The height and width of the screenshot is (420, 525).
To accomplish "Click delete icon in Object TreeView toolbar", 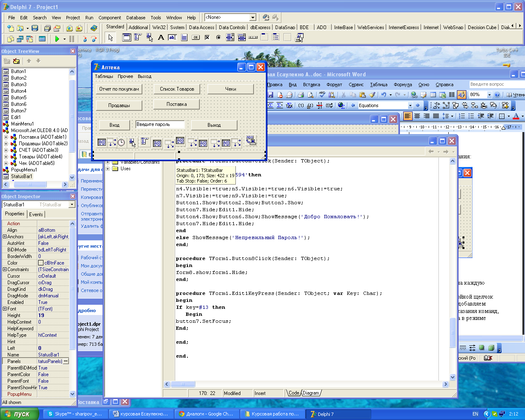I will point(16,61).
